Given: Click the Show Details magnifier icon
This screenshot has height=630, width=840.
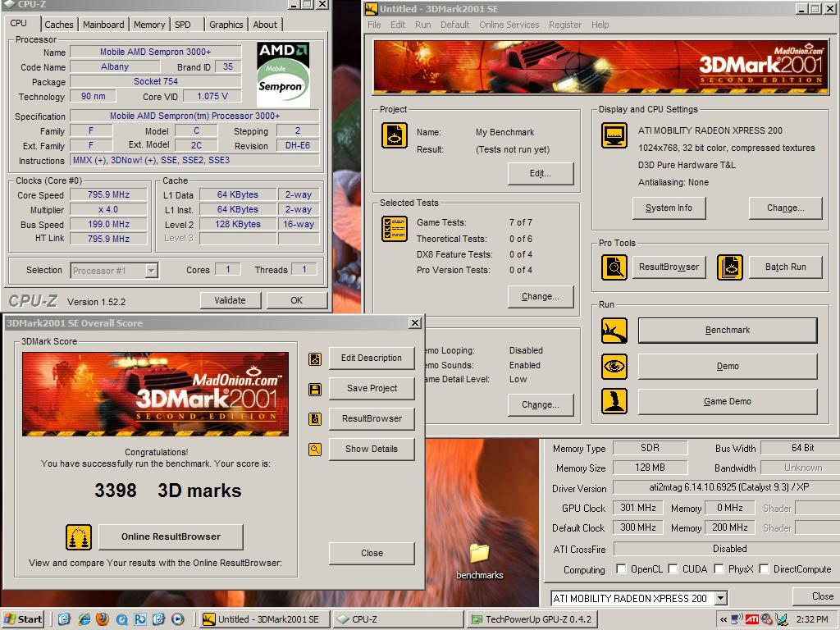Looking at the screenshot, I should (315, 450).
